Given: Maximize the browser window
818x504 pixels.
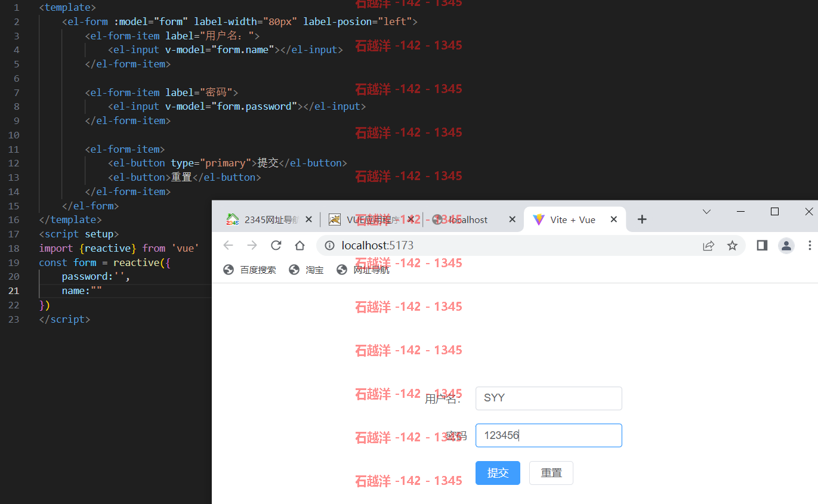Looking at the screenshot, I should coord(775,212).
